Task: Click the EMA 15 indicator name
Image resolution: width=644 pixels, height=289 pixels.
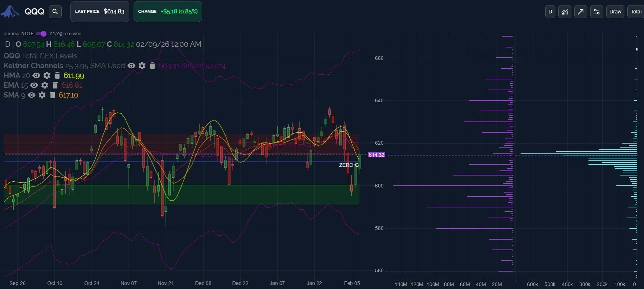Action: (x=16, y=85)
